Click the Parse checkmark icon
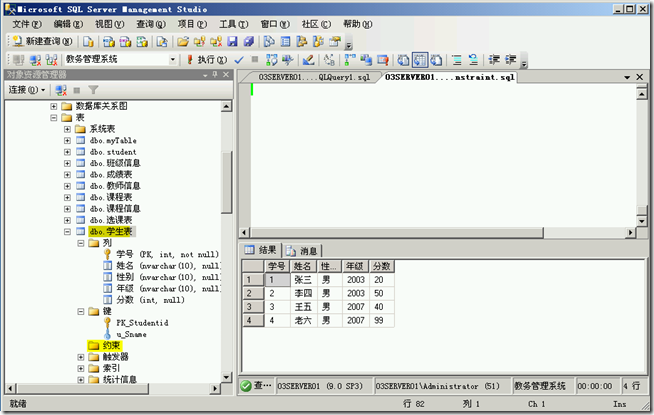Screen dimensions: 654x415 tap(239, 60)
